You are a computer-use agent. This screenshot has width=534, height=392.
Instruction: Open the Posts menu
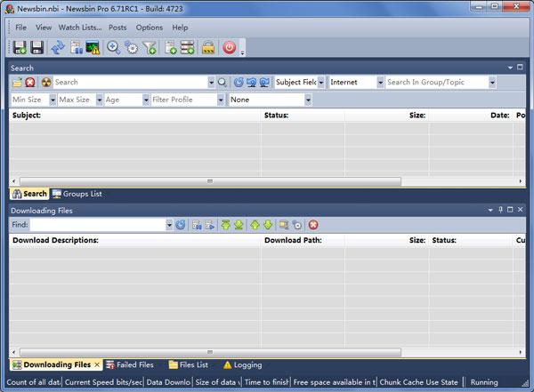(117, 28)
